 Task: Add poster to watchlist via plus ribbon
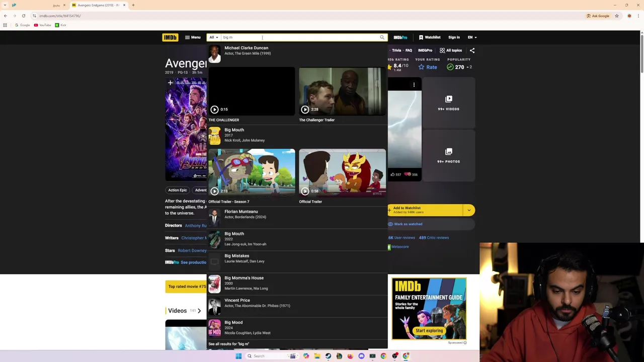(170, 83)
